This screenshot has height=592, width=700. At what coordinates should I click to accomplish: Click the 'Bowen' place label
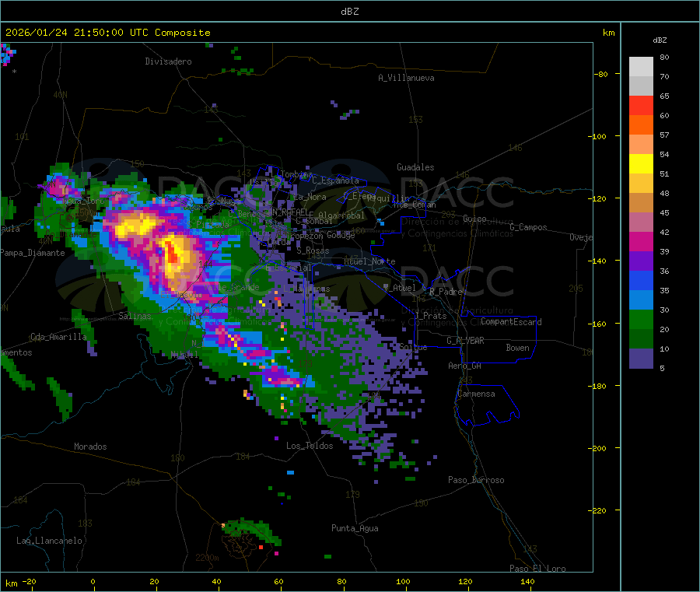click(517, 348)
